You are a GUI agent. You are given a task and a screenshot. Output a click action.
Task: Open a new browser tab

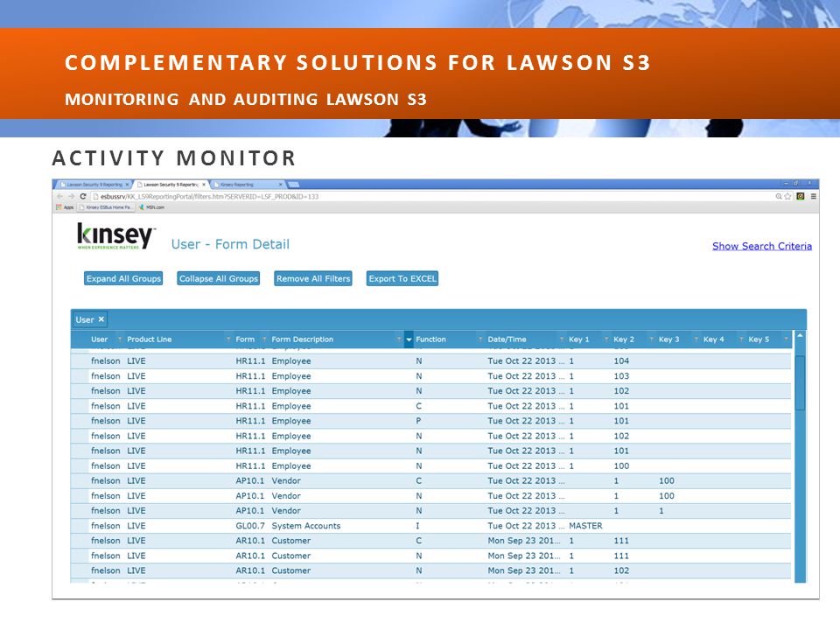click(294, 185)
